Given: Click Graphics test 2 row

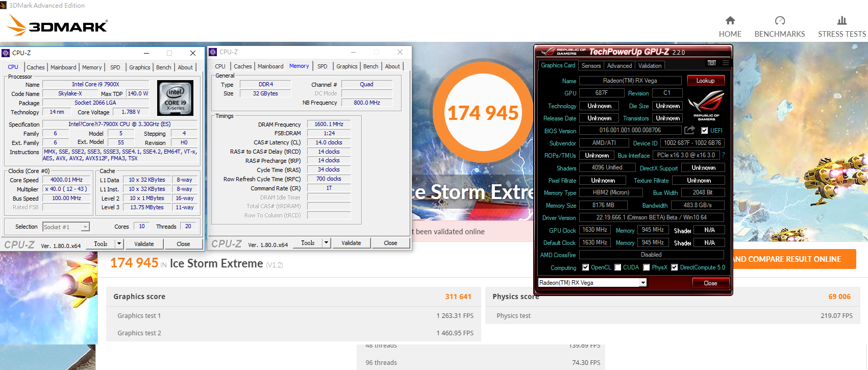Looking at the screenshot, I should point(293,333).
